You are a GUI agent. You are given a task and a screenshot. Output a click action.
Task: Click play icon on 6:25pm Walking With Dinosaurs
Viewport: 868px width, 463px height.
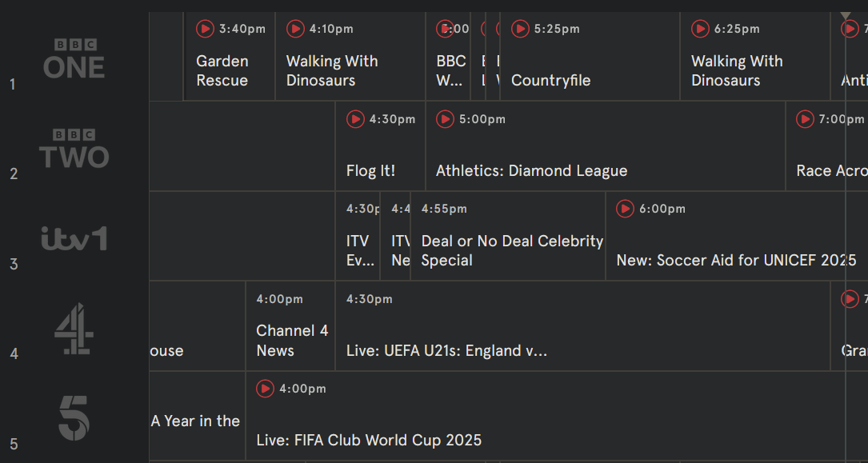[x=700, y=29]
